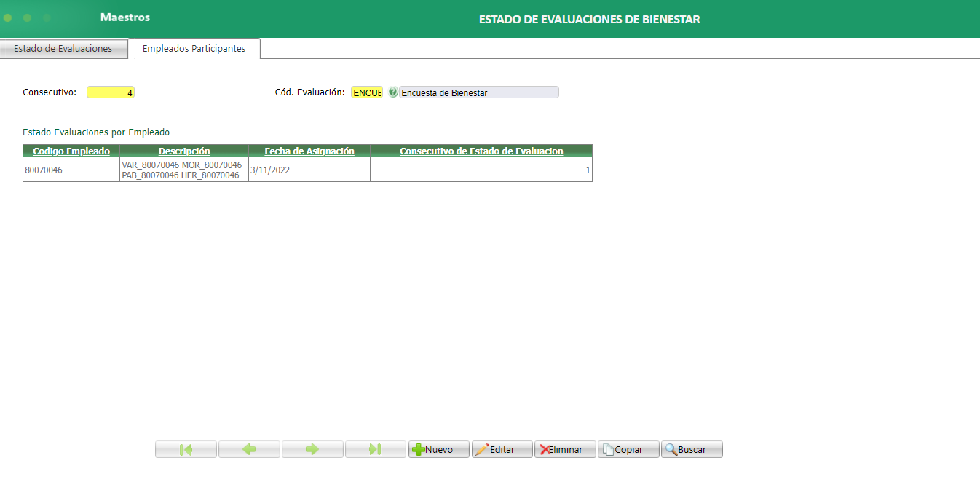Go to the previous record arrow

pos(249,449)
